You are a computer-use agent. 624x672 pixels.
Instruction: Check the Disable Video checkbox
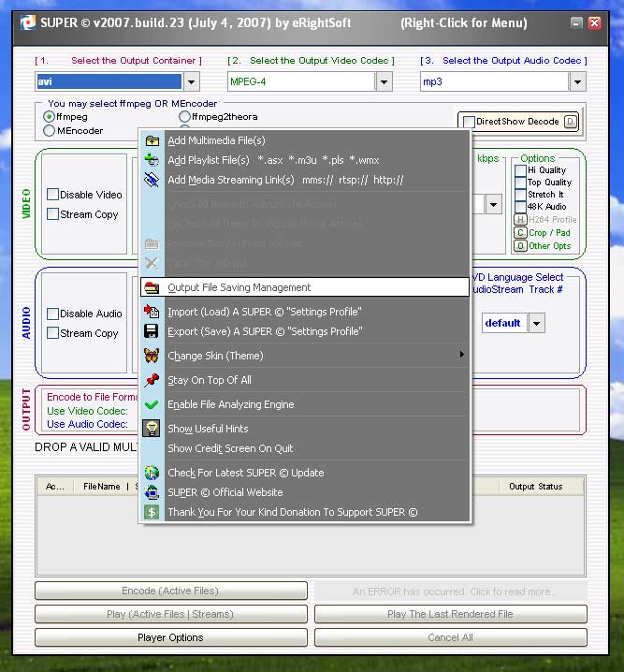pyautogui.click(x=52, y=195)
